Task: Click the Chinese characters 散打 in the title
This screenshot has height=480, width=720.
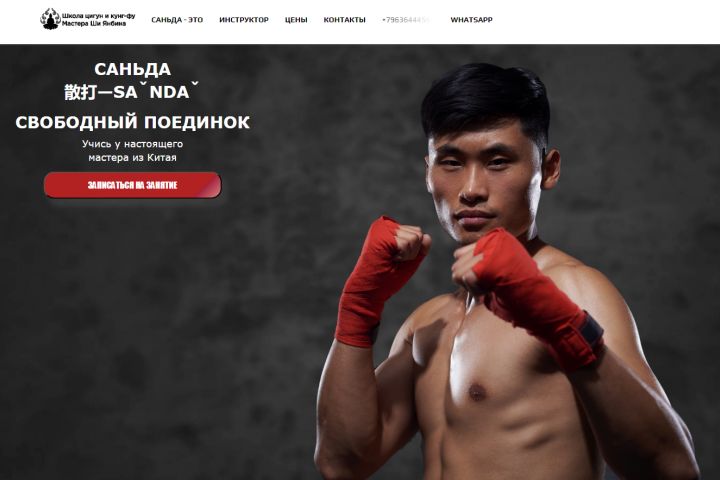Action: tap(80, 92)
